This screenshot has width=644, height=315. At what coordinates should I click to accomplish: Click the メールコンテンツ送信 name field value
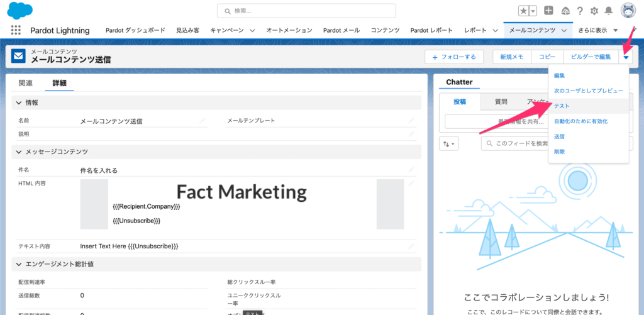111,121
